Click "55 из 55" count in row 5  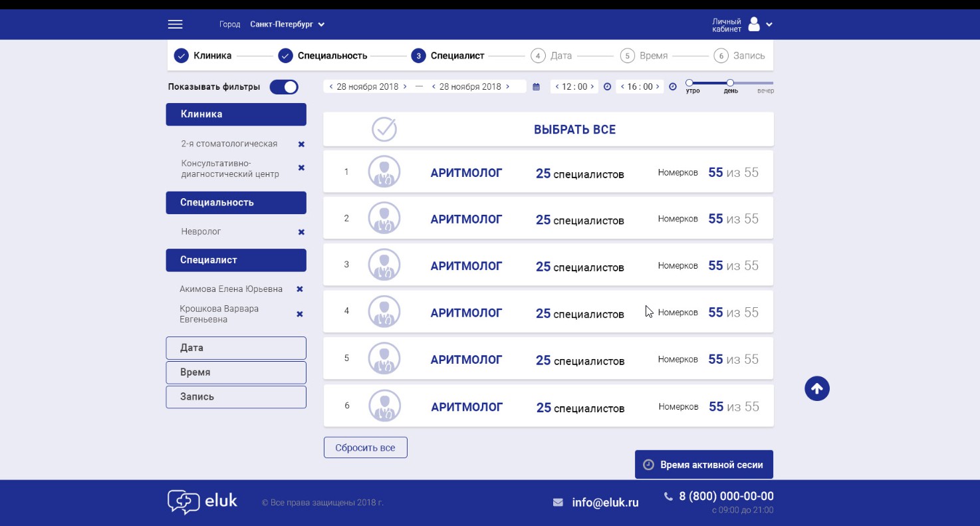click(733, 359)
